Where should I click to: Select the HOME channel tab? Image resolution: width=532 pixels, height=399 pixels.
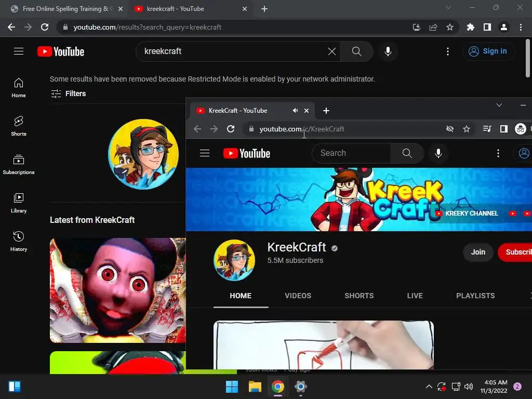click(x=241, y=296)
